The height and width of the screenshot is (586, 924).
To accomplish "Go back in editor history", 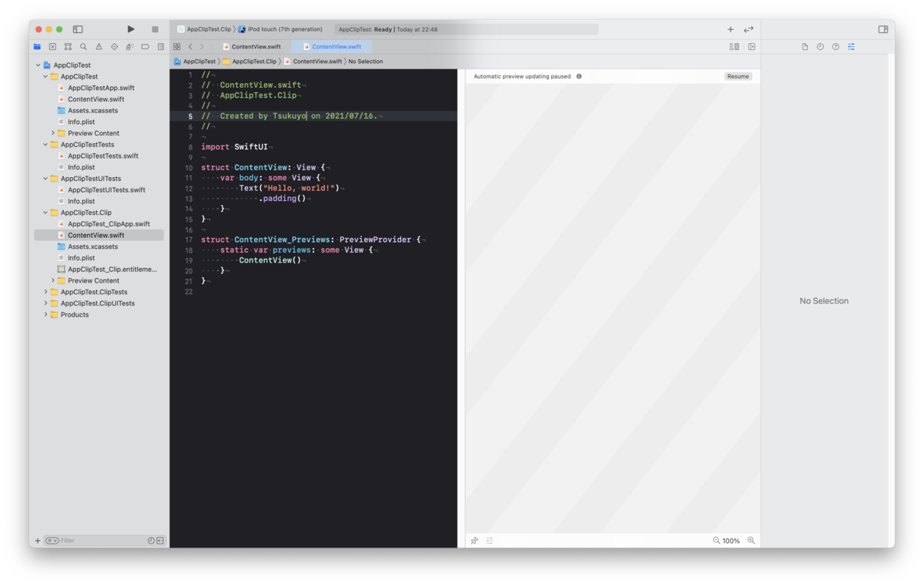I will (190, 47).
